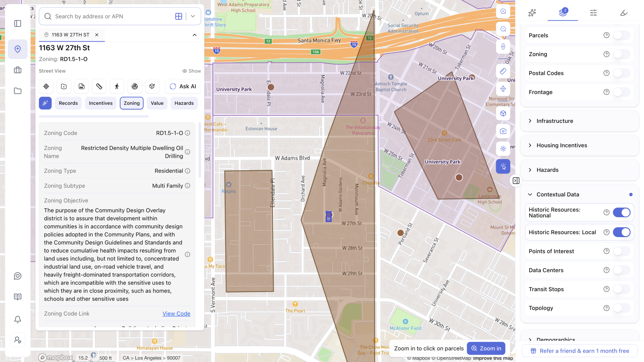Click the blue sparkle AI button beside Records
Viewport: 644px width, 362px height.
(45, 103)
